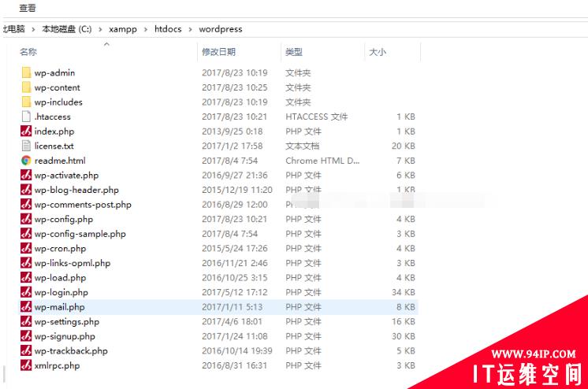588x389 pixels.
Task: Sort by the 名称 column header
Action: point(28,52)
